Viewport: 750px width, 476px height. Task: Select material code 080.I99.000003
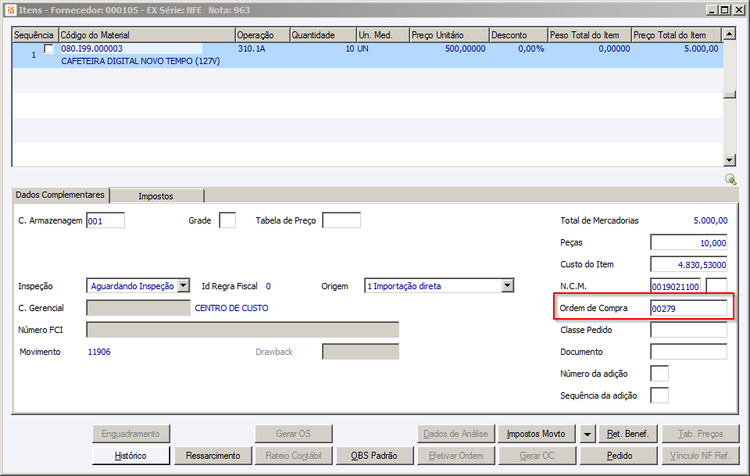coord(92,49)
